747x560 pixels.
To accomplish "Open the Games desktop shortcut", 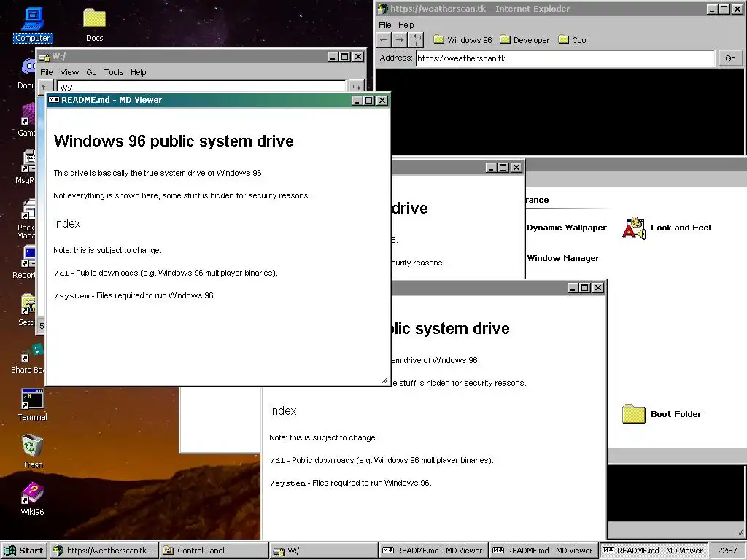I will click(27, 120).
